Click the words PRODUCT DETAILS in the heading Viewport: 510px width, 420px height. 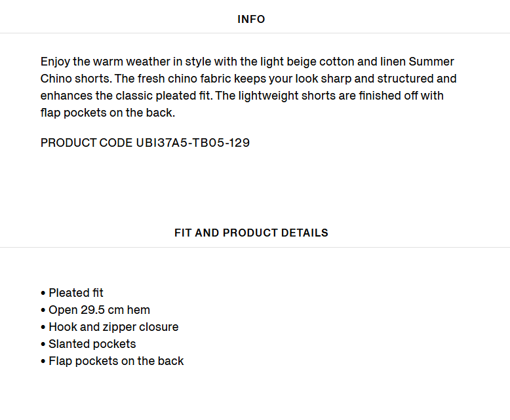point(275,233)
